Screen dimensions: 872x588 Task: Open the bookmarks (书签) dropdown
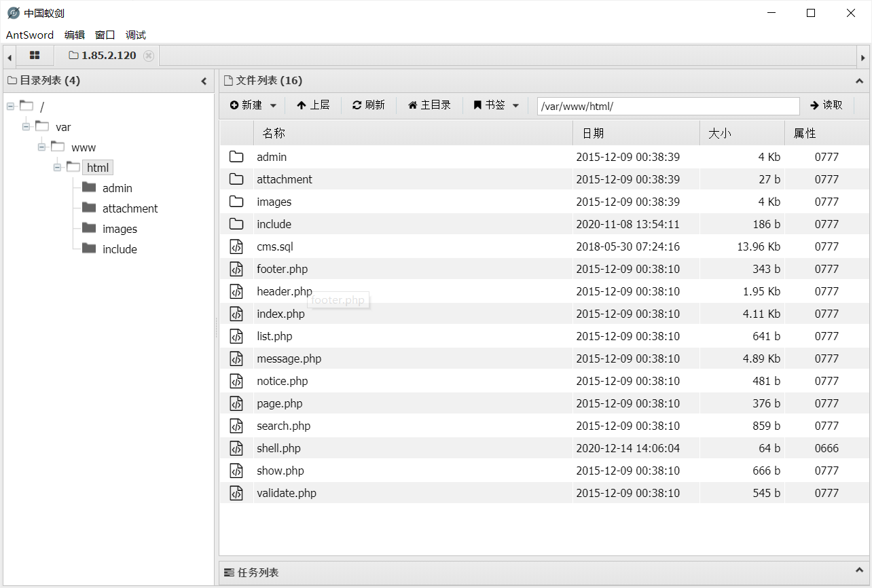pos(496,105)
